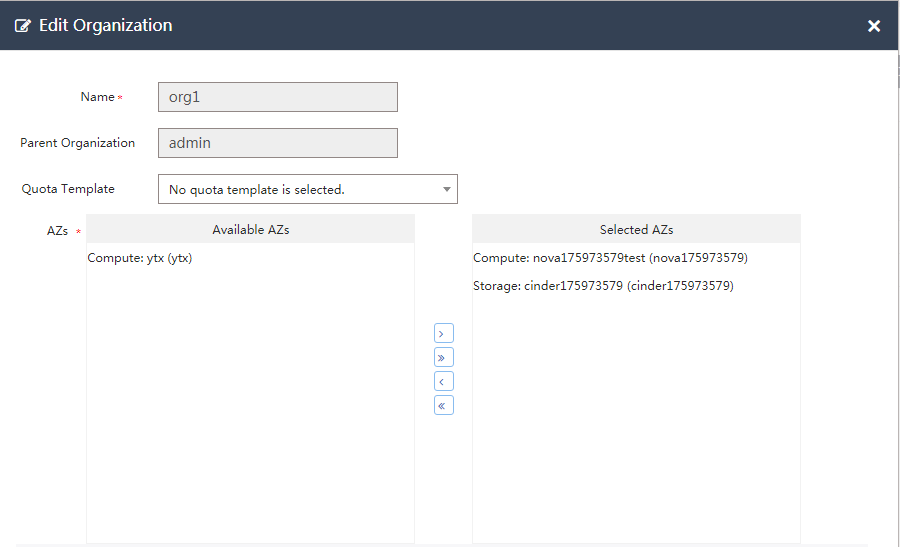Close the Edit Organization dialog

point(874,26)
